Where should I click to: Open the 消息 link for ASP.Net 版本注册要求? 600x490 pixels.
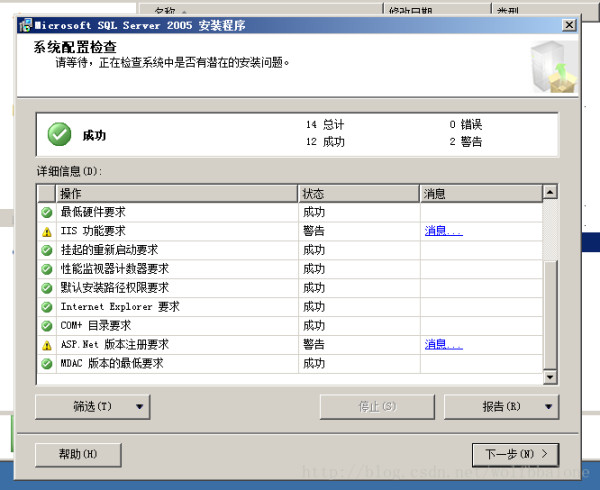[443, 344]
